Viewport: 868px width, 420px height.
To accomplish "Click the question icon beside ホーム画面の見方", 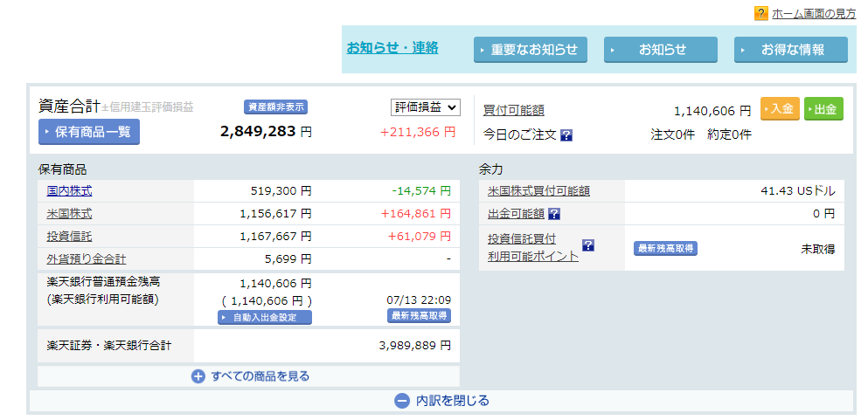I will click(760, 13).
